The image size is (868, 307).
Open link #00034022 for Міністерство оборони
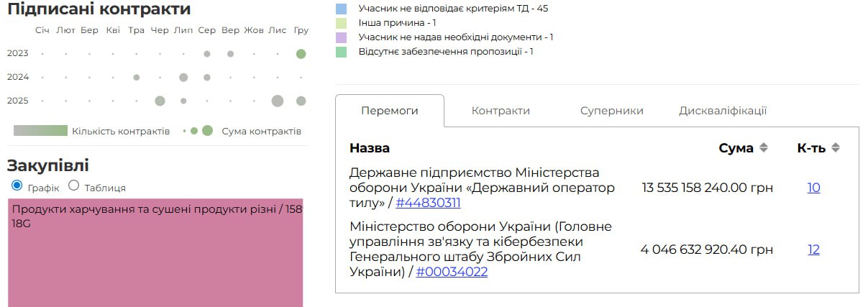(452, 272)
